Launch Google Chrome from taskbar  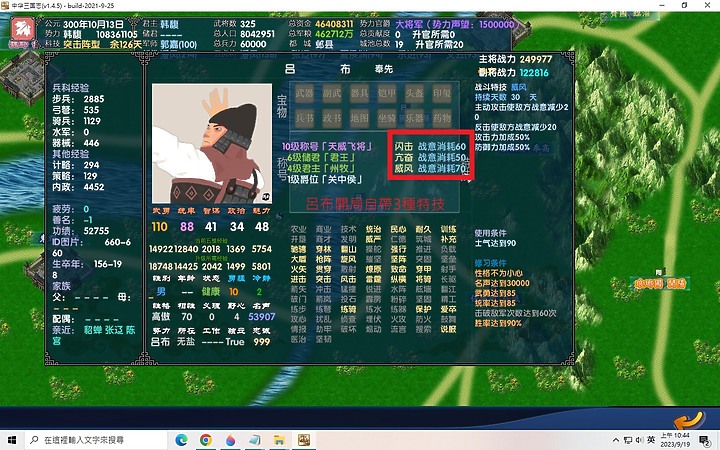click(x=206, y=440)
